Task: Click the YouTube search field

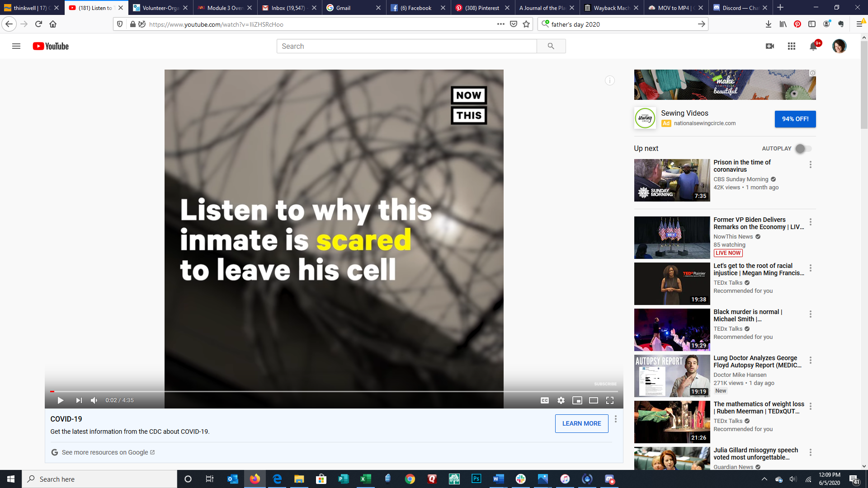Action: click(406, 46)
